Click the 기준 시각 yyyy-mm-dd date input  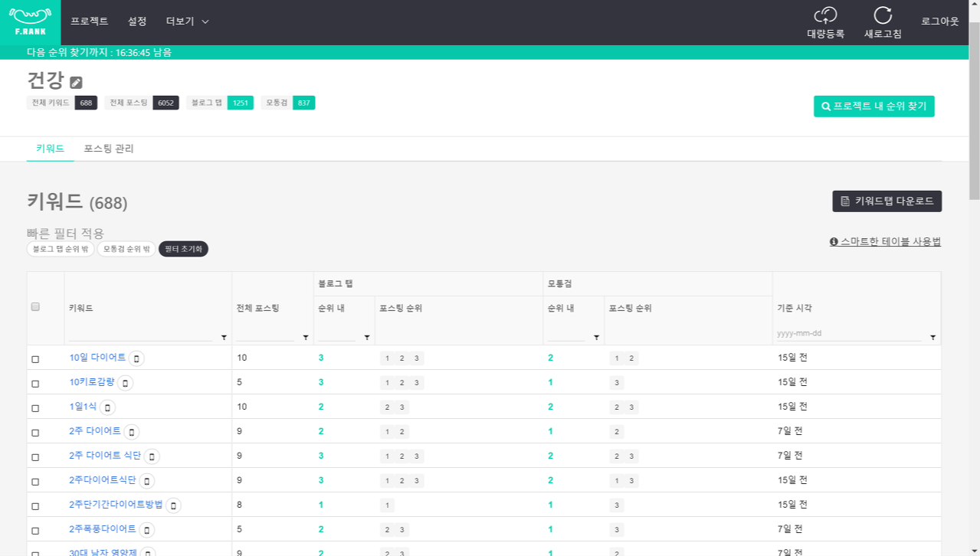[x=849, y=334]
